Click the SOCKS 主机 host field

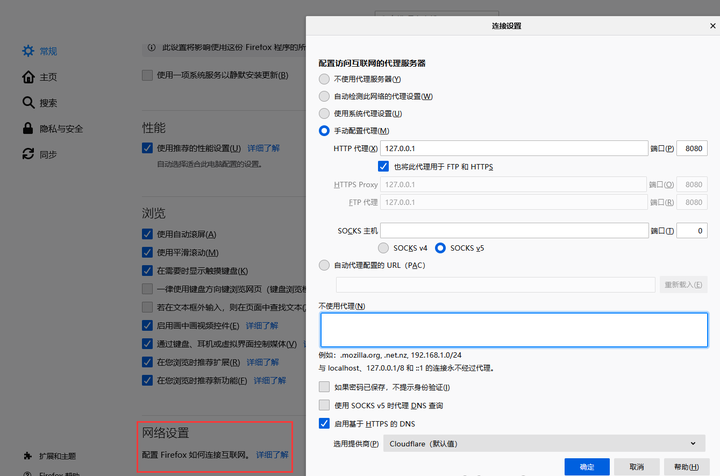coord(514,230)
